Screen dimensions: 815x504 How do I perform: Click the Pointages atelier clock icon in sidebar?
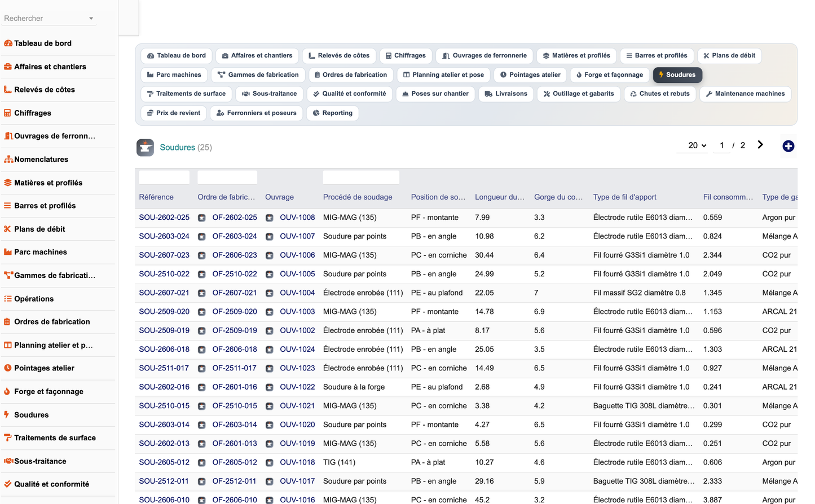tap(8, 368)
